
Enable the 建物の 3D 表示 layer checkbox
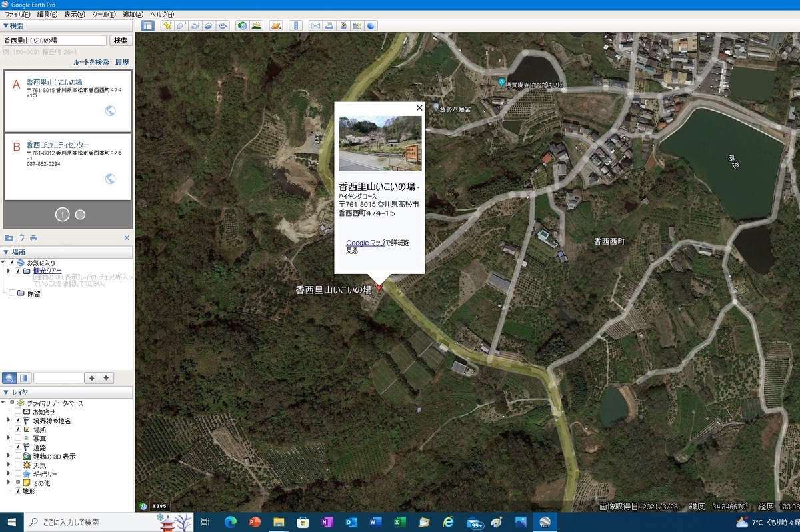click(18, 456)
